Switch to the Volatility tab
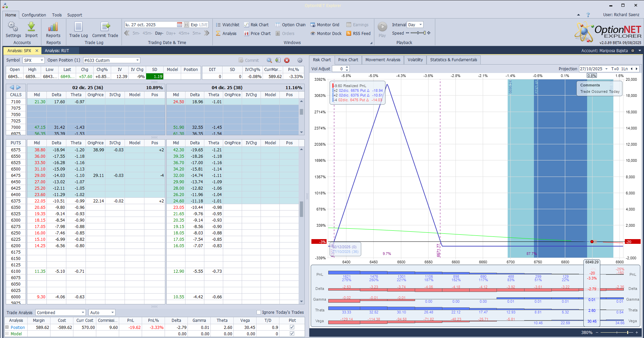Screen dimensions: 644x338 (415, 60)
